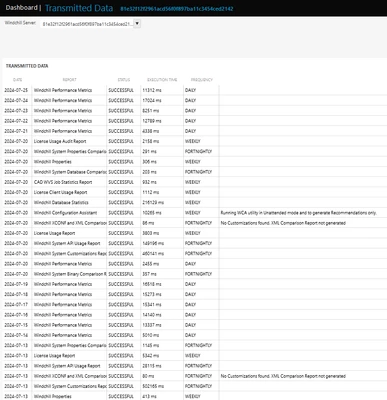Screen dimensions: 387x400
Task: Click 'No Customizations found' message in 2024-07-20 row
Action: point(283,223)
